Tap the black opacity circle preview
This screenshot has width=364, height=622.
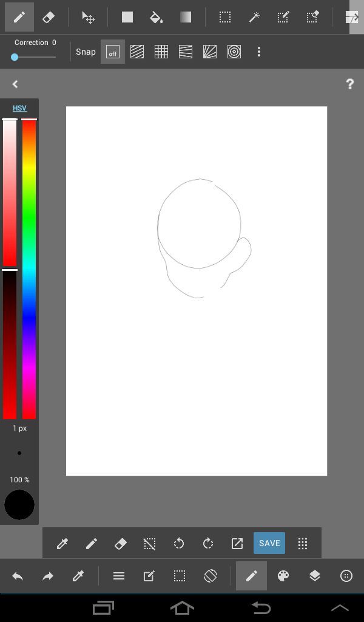[x=19, y=505]
